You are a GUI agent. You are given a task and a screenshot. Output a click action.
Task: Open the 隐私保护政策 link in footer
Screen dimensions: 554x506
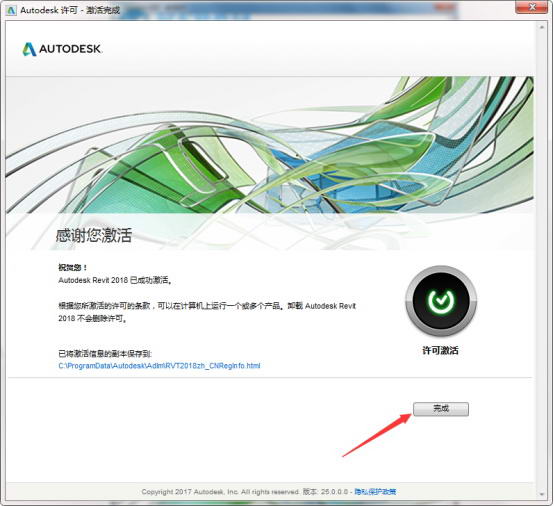coord(375,492)
